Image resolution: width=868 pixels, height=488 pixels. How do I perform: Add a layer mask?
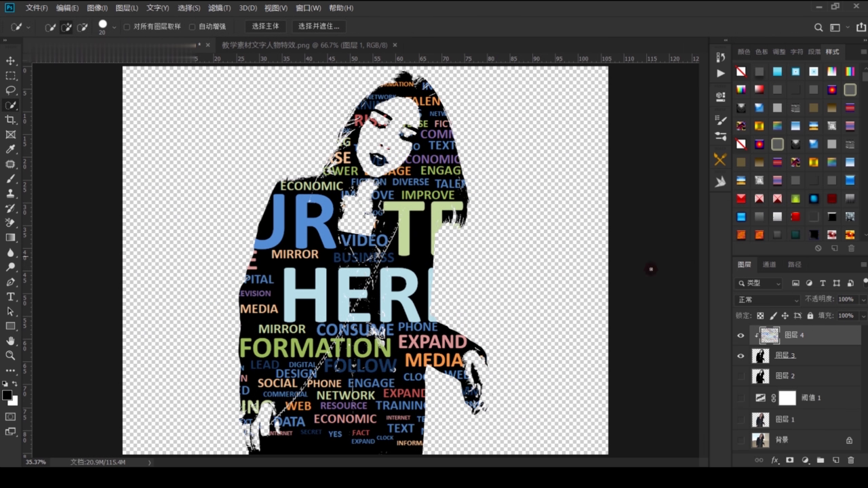coord(789,460)
